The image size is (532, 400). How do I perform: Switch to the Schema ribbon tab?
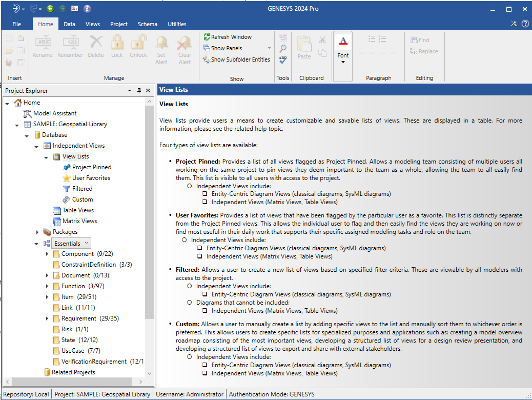point(147,24)
